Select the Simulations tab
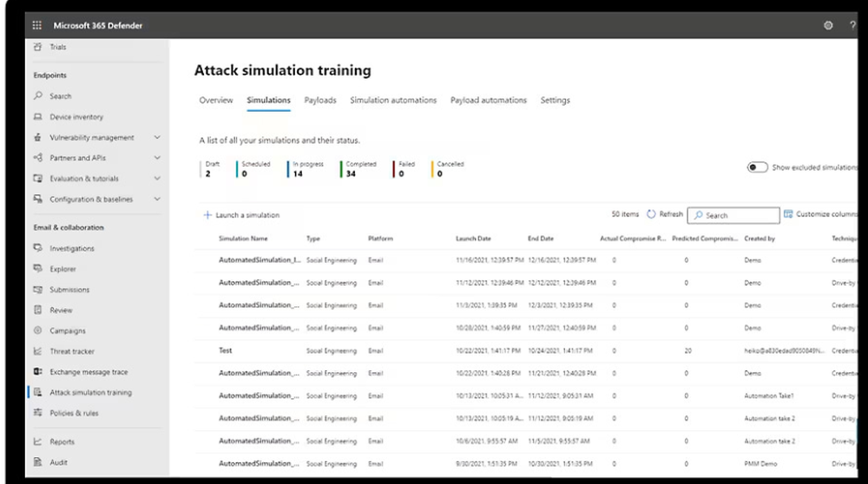The width and height of the screenshot is (868, 484). coord(268,100)
